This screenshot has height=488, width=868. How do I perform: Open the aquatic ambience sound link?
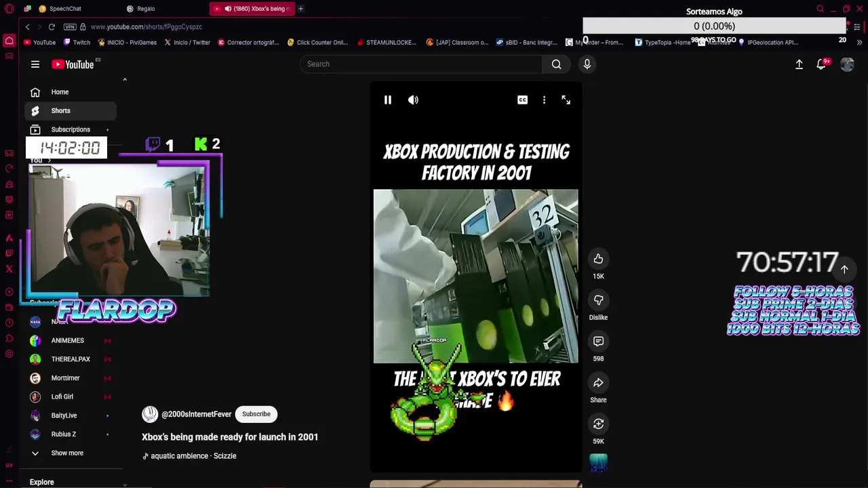tap(193, 456)
